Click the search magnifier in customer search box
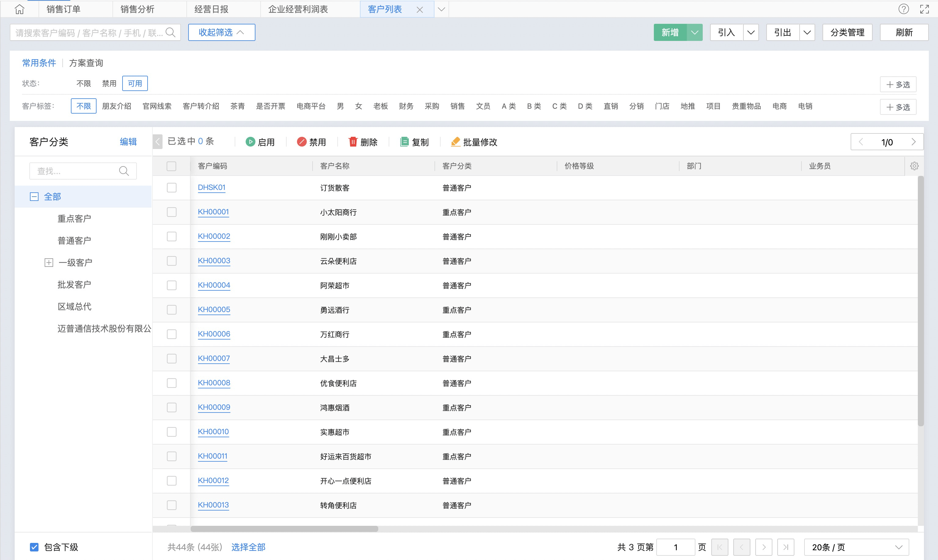938x560 pixels. pyautogui.click(x=171, y=32)
